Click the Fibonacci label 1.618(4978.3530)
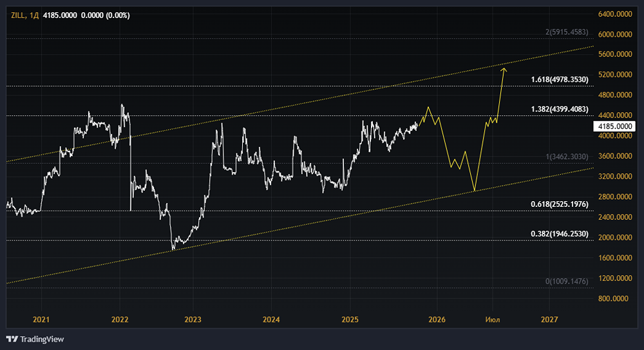This screenshot has width=644, height=350. 560,79
